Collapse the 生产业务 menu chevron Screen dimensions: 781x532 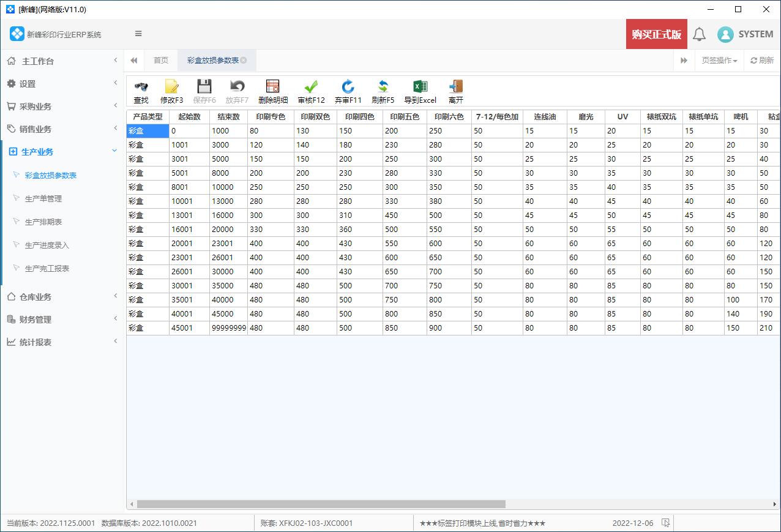click(114, 151)
